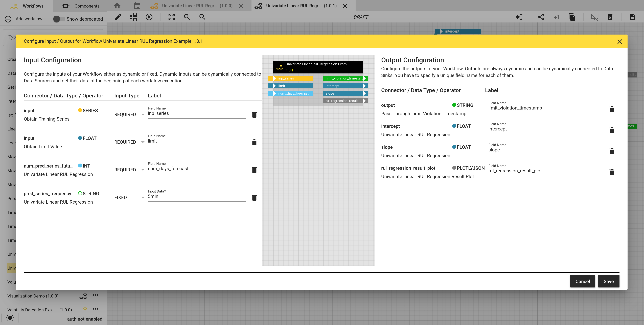Open the calendar dashboard icon tab
The height and width of the screenshot is (325, 644).
click(x=137, y=6)
